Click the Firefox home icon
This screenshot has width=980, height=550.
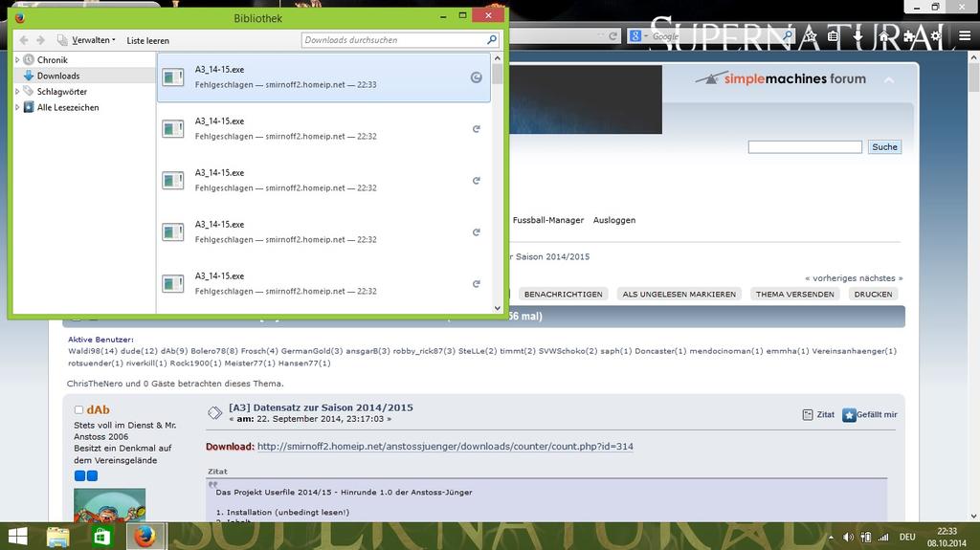point(884,36)
